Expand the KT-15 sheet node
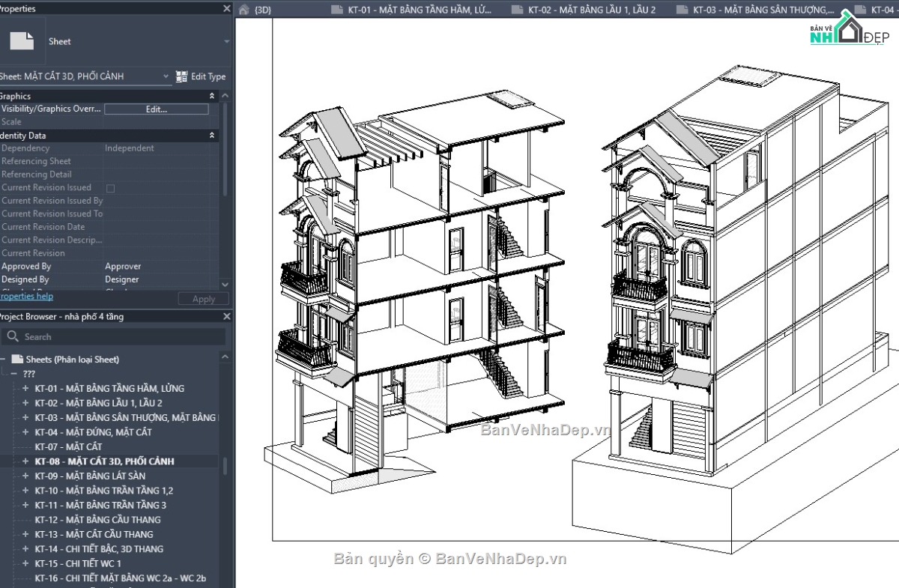The height and width of the screenshot is (588, 899). (25, 563)
